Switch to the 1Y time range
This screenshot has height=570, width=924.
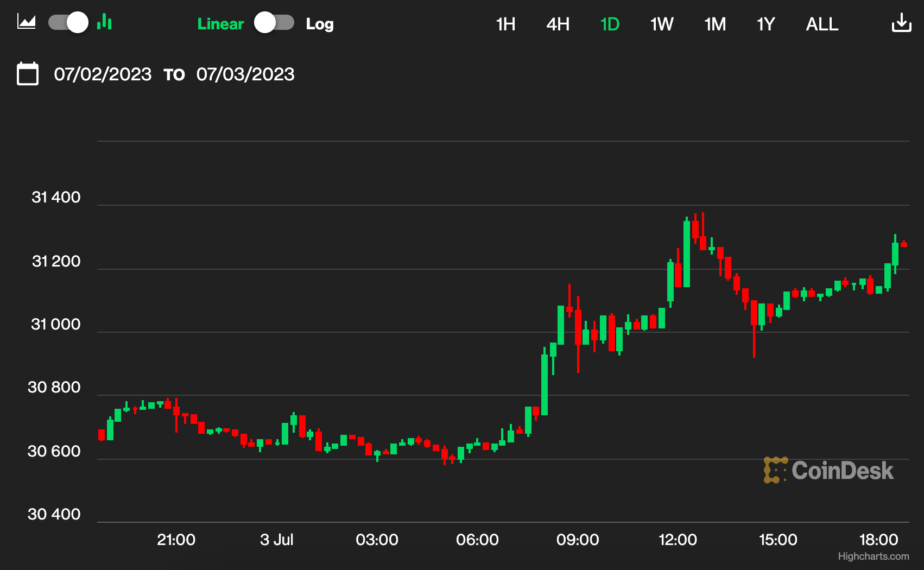click(x=765, y=24)
